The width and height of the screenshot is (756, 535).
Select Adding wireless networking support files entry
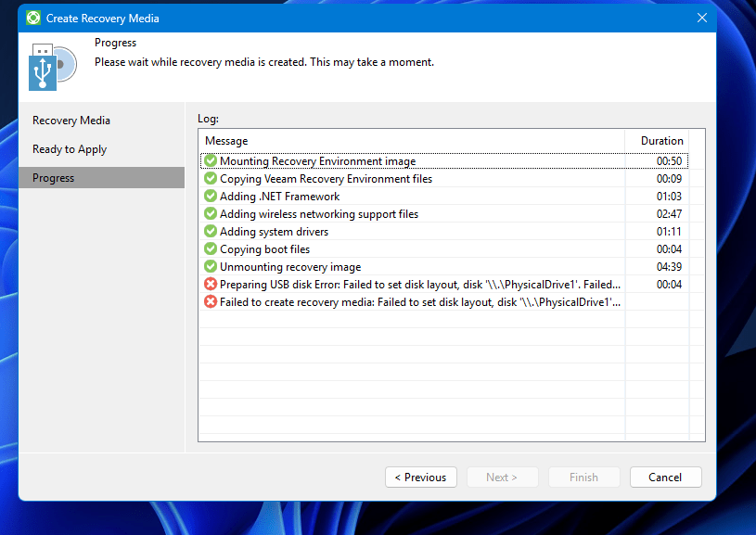318,214
